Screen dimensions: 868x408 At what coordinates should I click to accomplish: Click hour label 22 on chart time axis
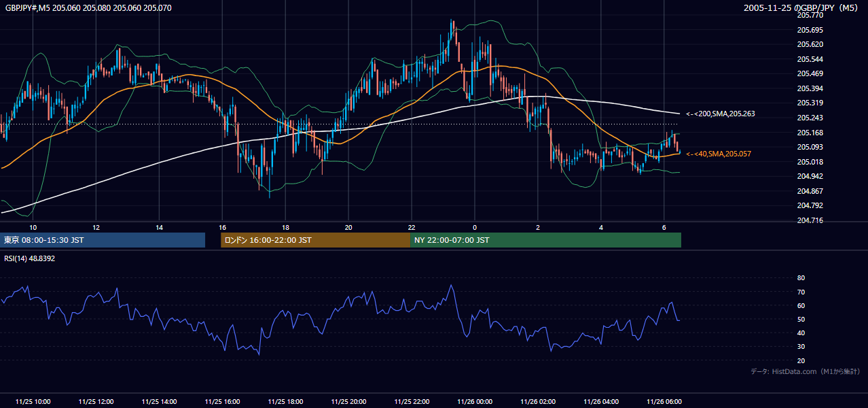[x=412, y=227]
